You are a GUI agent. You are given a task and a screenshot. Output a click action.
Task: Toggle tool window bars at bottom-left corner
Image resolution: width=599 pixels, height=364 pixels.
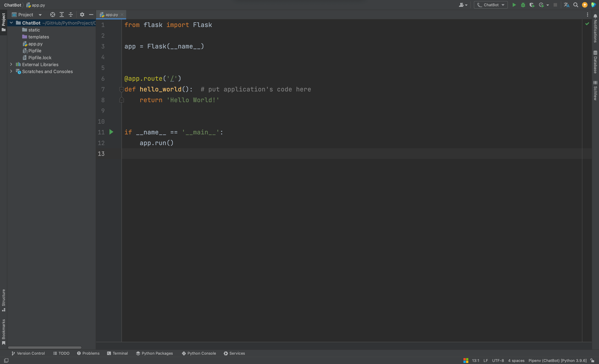[6, 361]
